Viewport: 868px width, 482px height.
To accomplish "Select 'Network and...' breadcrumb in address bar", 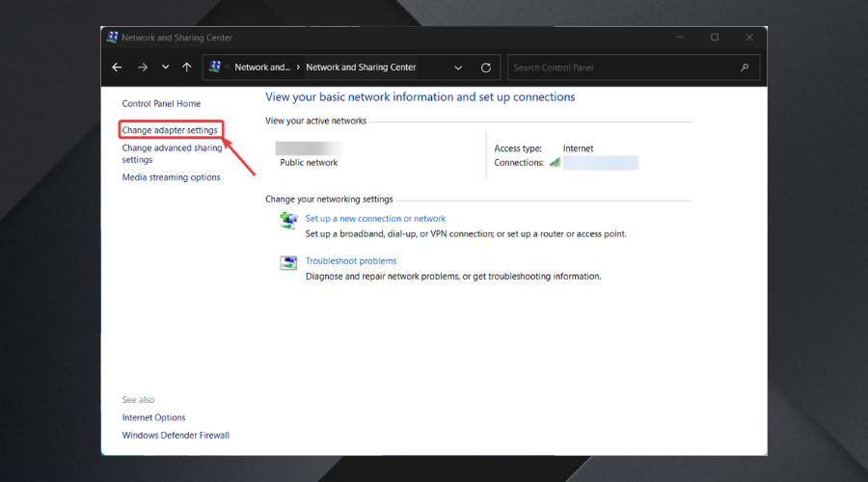I will pos(262,67).
